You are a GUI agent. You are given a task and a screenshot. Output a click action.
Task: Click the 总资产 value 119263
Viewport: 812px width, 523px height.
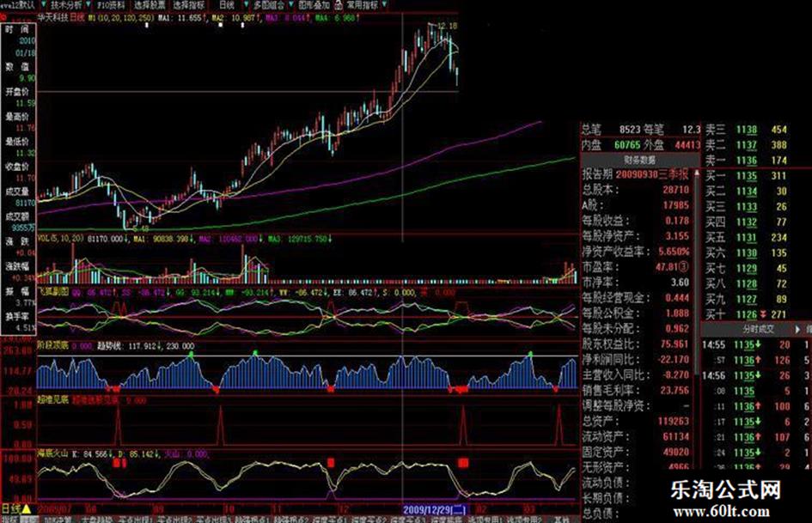click(x=673, y=421)
